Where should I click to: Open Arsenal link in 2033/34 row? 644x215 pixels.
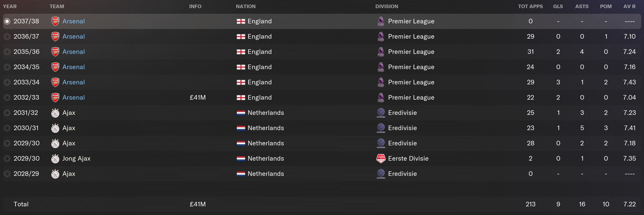(x=74, y=82)
